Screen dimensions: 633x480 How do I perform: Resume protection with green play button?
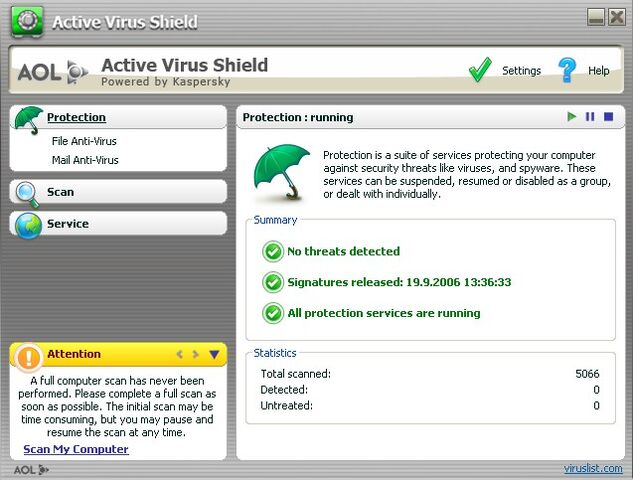pyautogui.click(x=571, y=117)
